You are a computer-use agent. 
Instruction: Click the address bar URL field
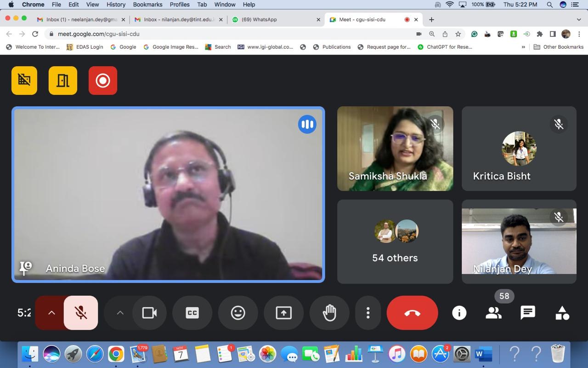point(230,34)
